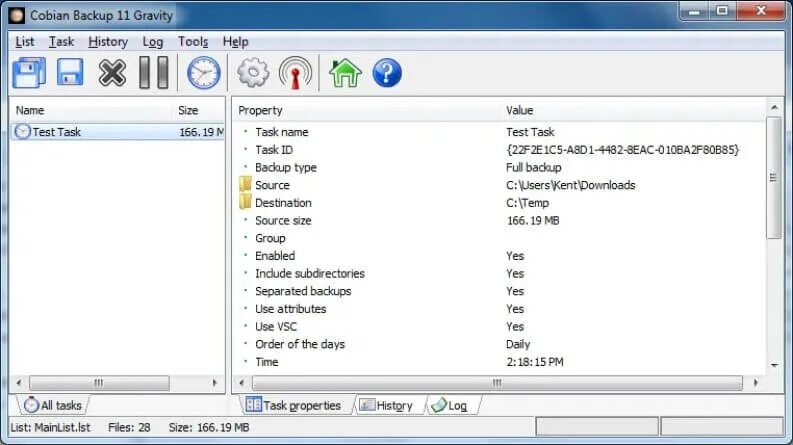The height and width of the screenshot is (445, 793).
Task: Click the Include subdirectories property
Action: 310,274
